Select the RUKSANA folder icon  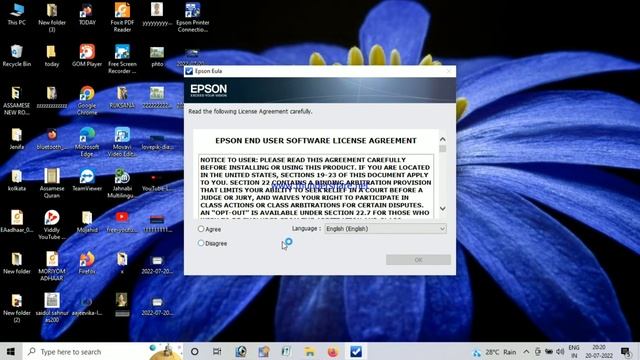click(122, 98)
